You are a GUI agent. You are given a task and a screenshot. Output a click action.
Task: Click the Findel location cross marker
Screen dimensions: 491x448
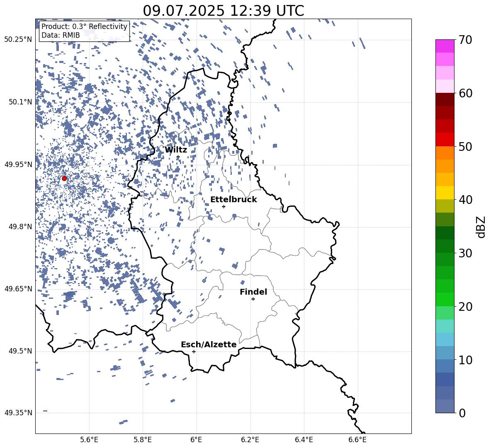253,299
